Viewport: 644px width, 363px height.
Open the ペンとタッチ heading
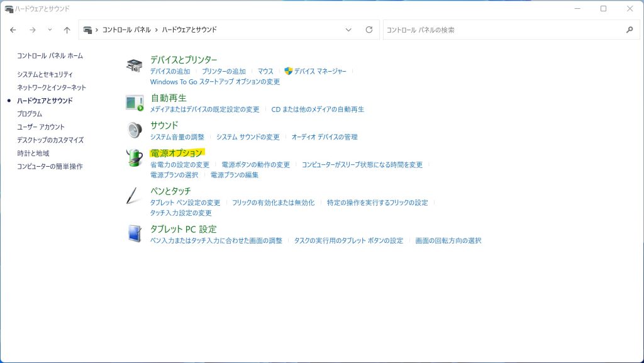point(170,191)
